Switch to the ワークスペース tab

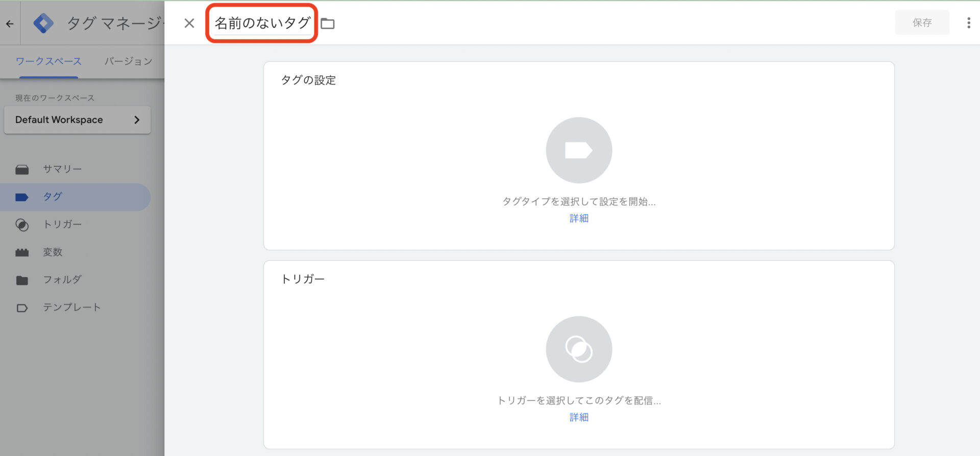pyautogui.click(x=48, y=61)
